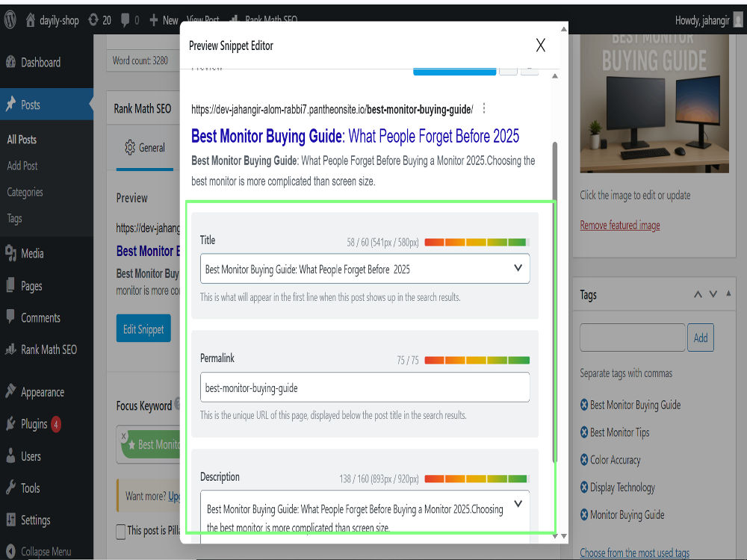Toggle the This post is Pillar checkbox
The image size is (747, 560).
pos(121,531)
